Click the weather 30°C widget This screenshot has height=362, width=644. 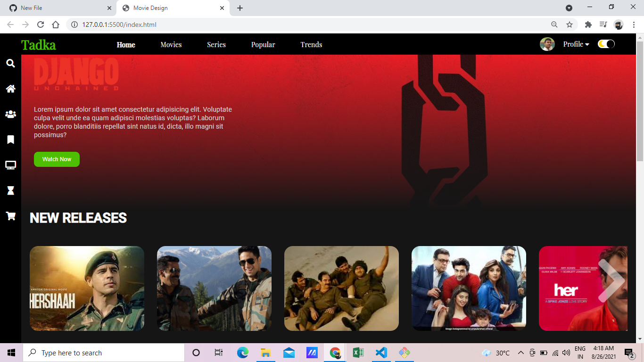click(x=496, y=353)
